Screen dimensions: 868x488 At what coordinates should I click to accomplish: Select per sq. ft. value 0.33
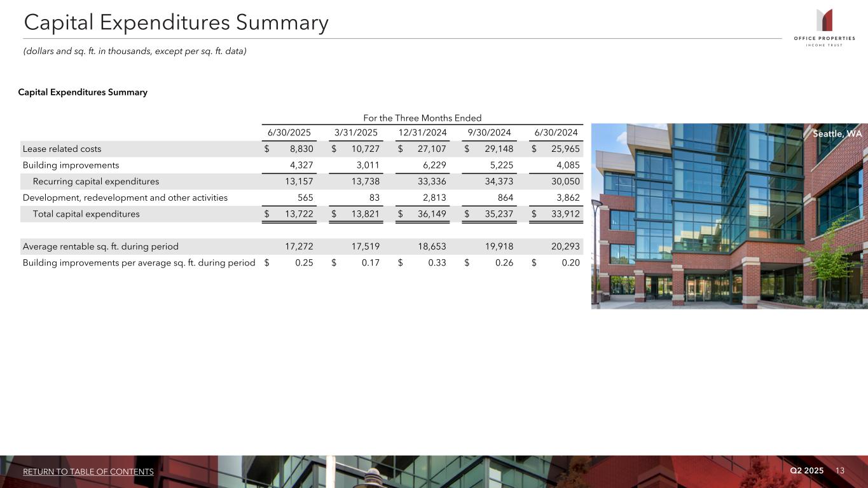(439, 262)
